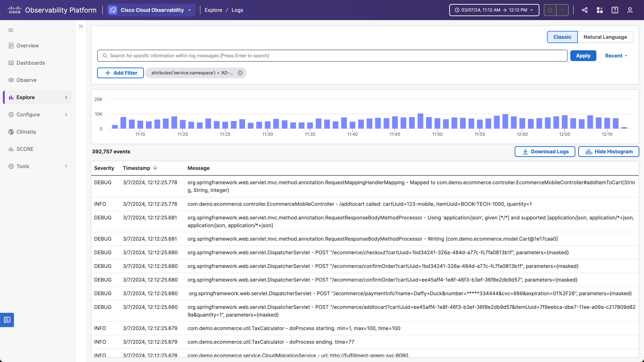The height and width of the screenshot is (362, 644).
Task: Click timestamp 3/7/2024, 12:12:25.778
Action: point(150,182)
